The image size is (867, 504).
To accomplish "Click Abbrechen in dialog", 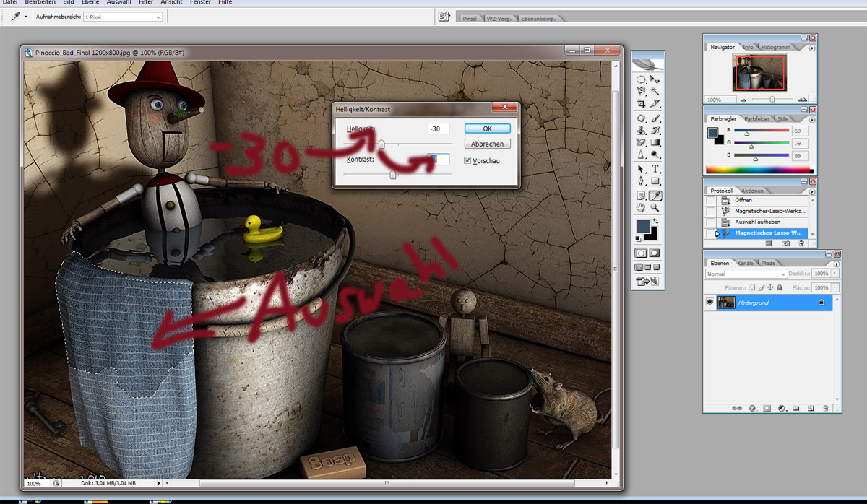I will tap(487, 144).
